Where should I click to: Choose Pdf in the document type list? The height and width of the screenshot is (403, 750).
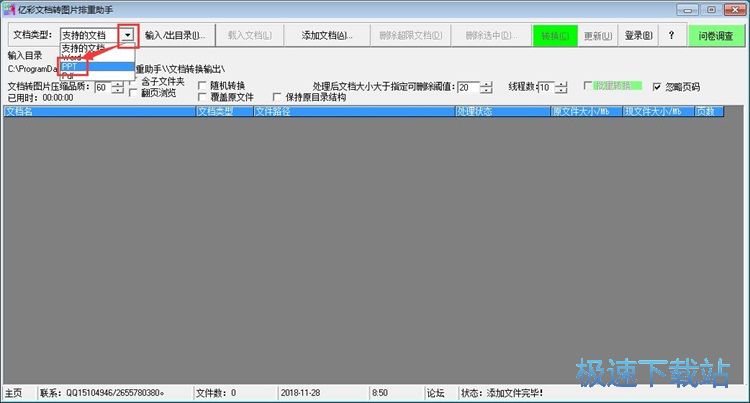click(97, 75)
